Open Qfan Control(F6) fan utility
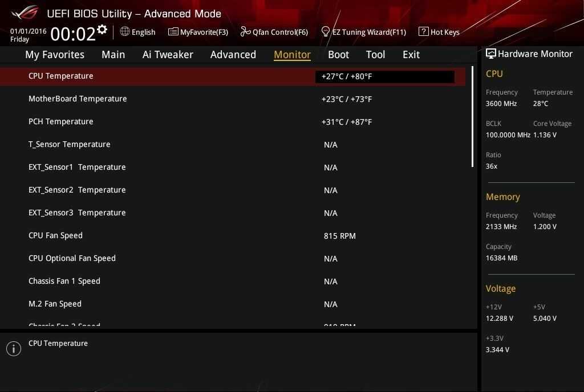The height and width of the screenshot is (392, 584). coord(274,32)
